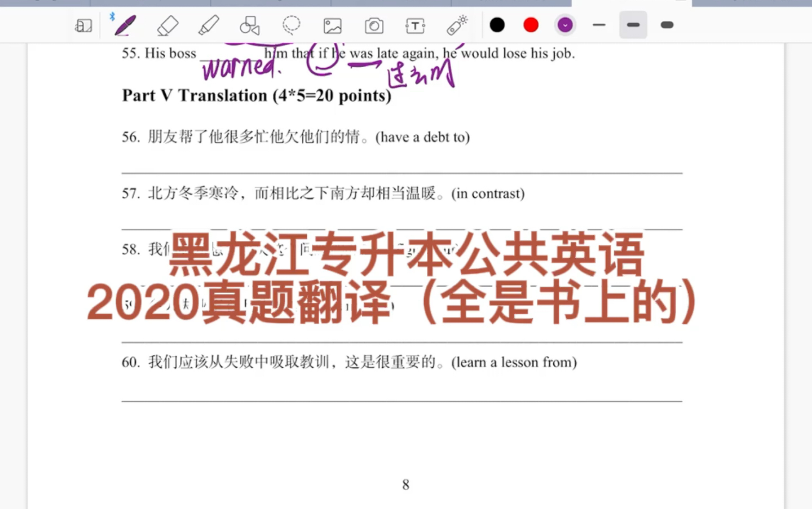
Task: Set the thinnest stroke width
Action: [x=599, y=25]
